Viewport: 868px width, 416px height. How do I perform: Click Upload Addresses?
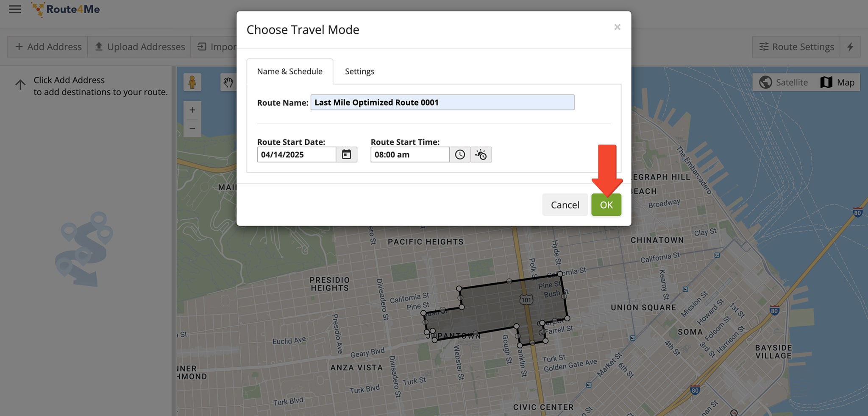coord(139,47)
